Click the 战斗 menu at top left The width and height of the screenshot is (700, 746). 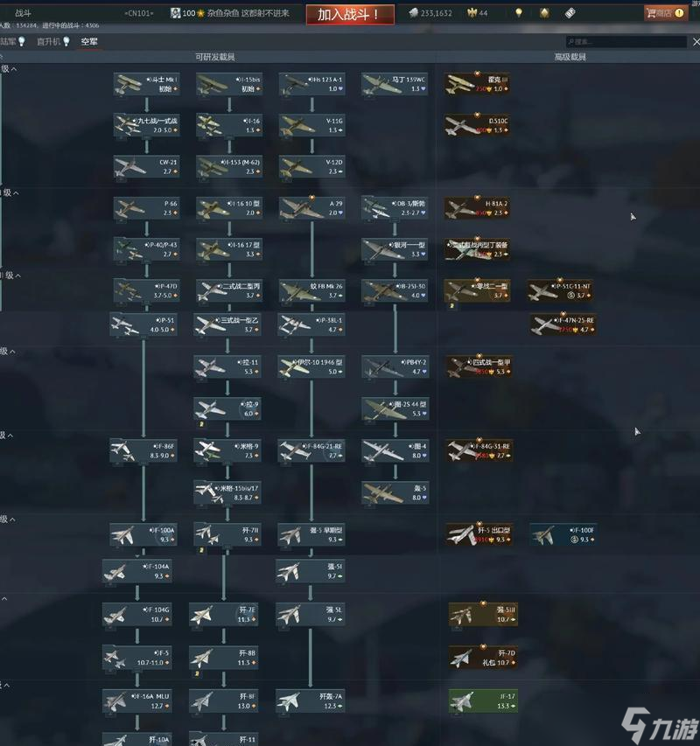(23, 13)
